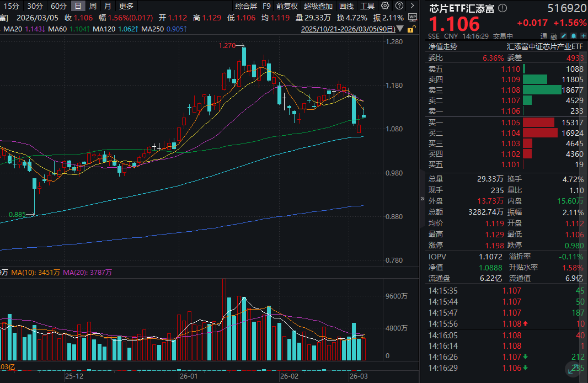Open the 净值走势 link
The image size is (588, 383).
[x=442, y=46]
